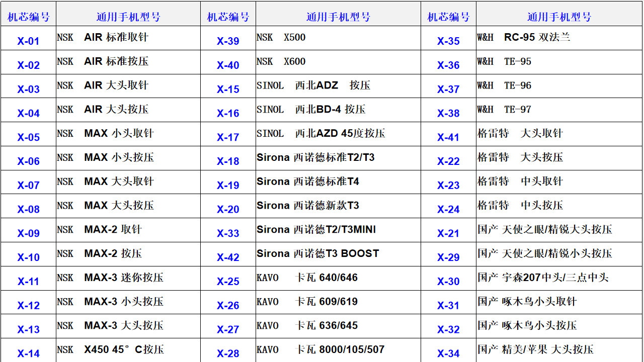Click the X-35 code cell
Screen dimensions: 644x362
click(x=448, y=38)
